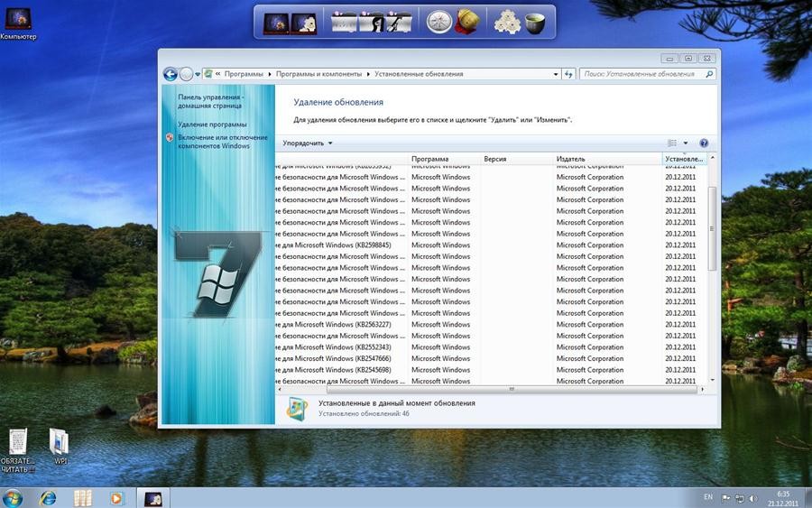The width and height of the screenshot is (812, 508).
Task: Click the Программы и компоненты breadcrumb
Action: (318, 74)
